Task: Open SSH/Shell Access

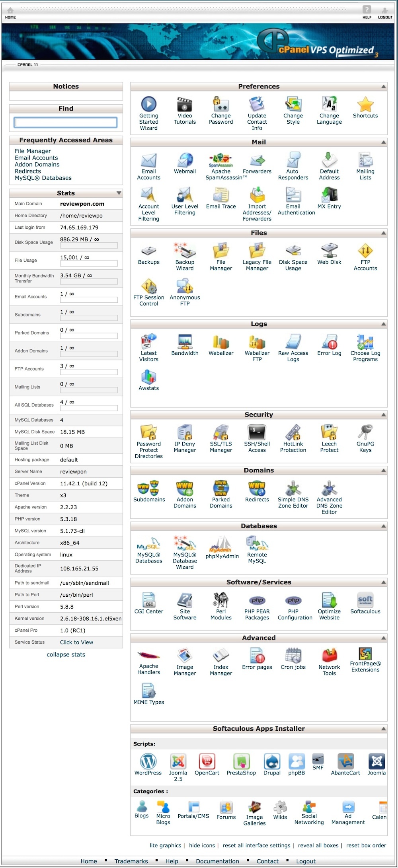Action: tap(257, 432)
